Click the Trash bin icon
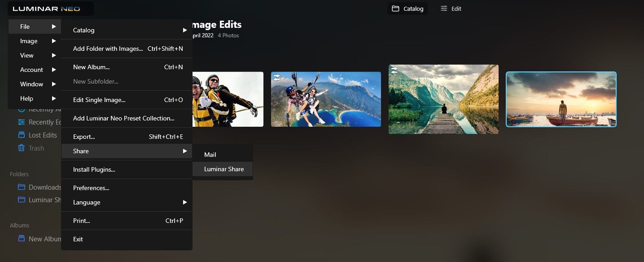 point(21,148)
